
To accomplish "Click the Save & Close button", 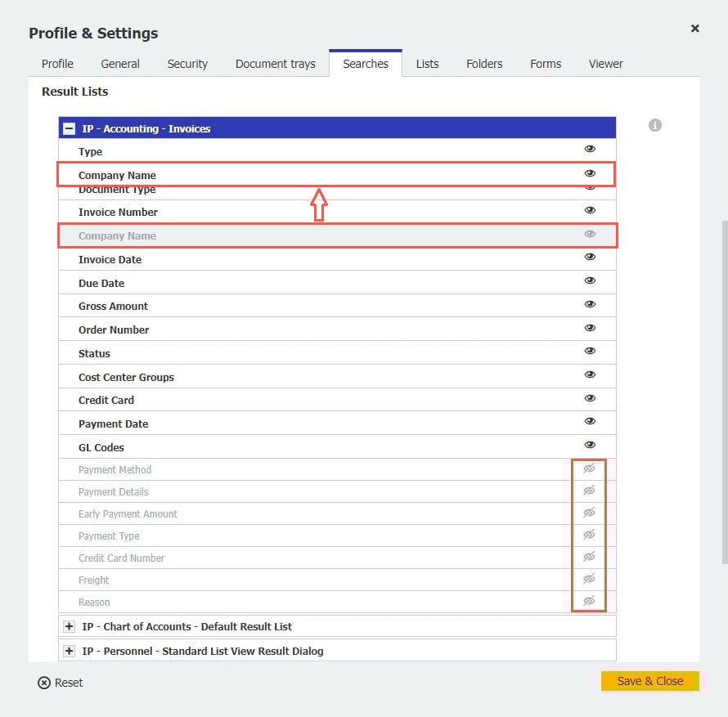I will pyautogui.click(x=649, y=681).
